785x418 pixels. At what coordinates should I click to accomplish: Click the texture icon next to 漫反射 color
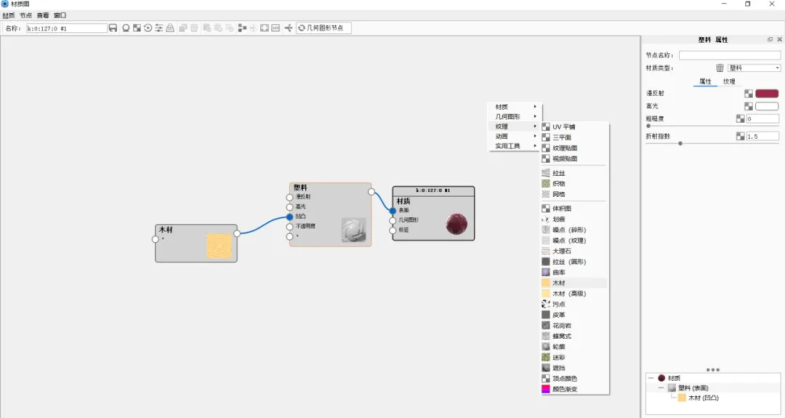tap(748, 93)
